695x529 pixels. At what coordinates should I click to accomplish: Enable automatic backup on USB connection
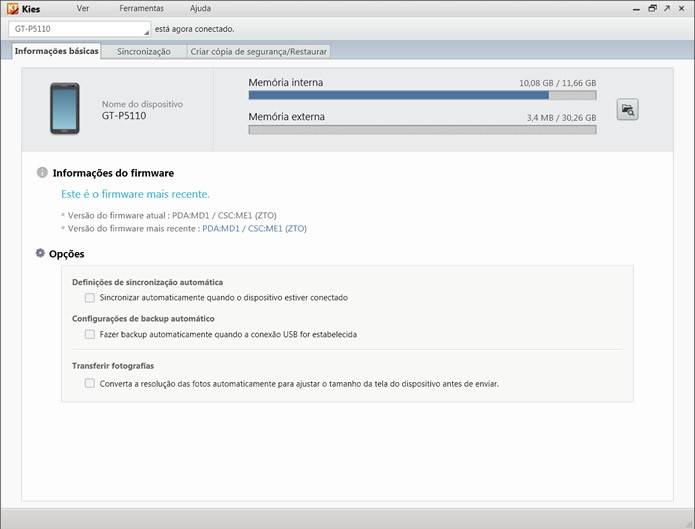tap(90, 334)
